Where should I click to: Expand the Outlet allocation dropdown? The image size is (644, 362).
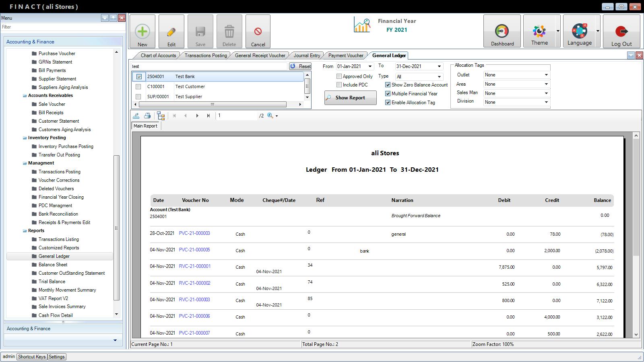click(x=546, y=75)
